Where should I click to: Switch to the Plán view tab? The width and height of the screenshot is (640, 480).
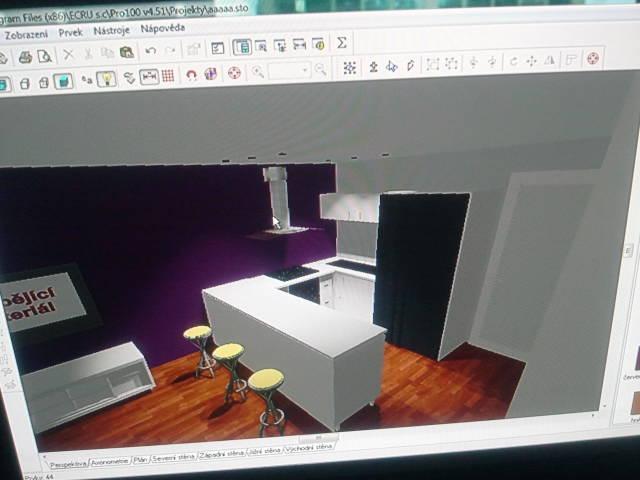[141, 460]
